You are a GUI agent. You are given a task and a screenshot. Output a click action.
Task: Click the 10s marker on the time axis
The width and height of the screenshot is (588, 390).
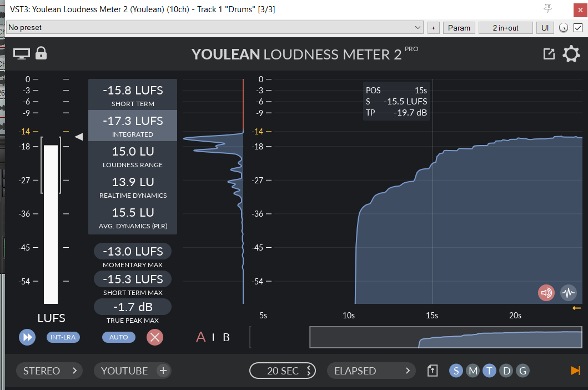(349, 316)
